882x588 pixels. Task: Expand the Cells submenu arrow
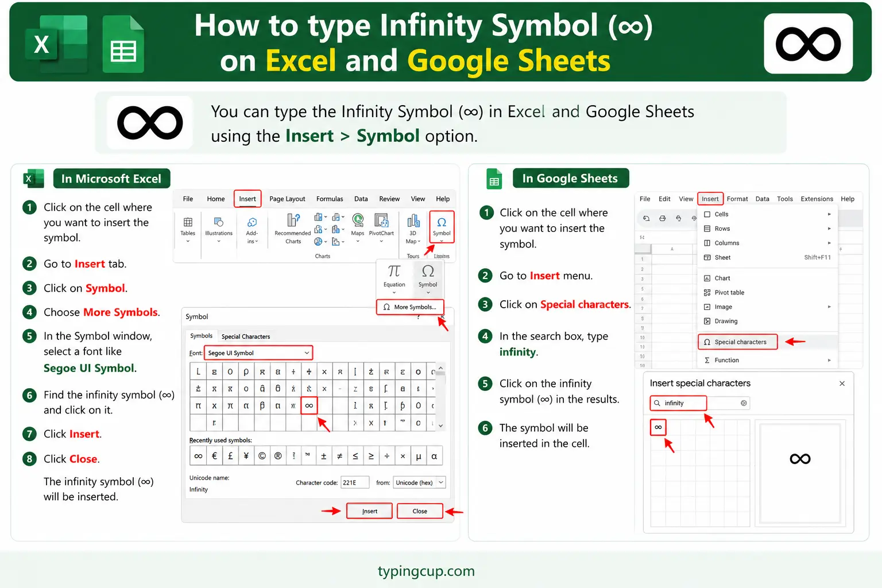pos(829,214)
